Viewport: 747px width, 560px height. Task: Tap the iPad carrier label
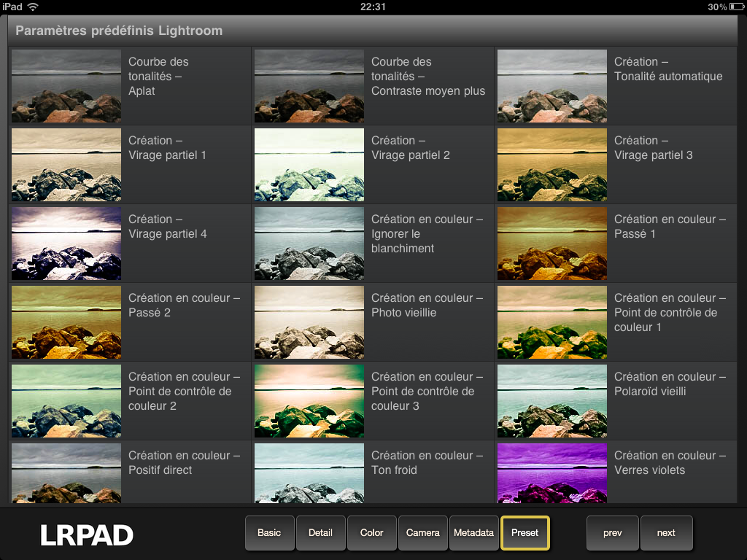click(x=12, y=7)
